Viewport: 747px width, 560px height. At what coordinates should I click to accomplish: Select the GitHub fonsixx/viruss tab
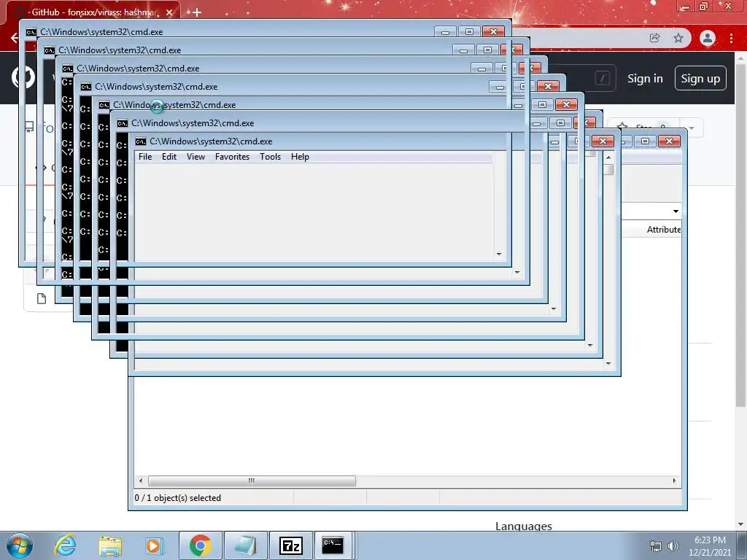94,12
